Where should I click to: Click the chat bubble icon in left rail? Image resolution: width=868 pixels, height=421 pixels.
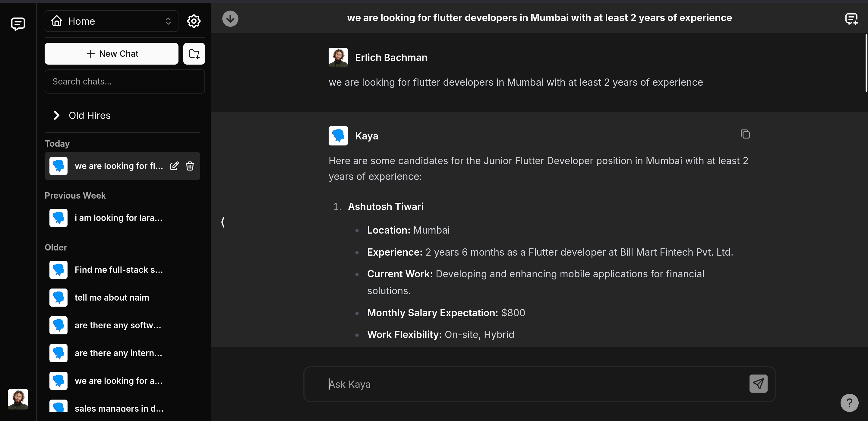click(x=18, y=24)
